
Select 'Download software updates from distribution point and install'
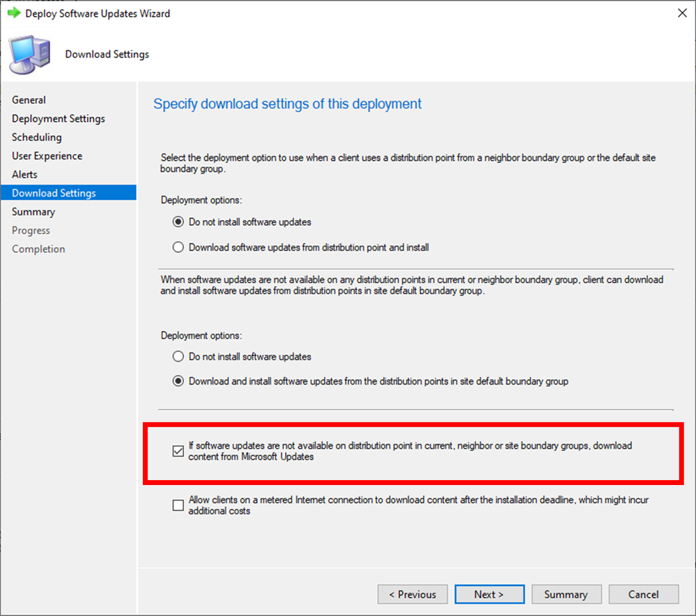point(178,247)
